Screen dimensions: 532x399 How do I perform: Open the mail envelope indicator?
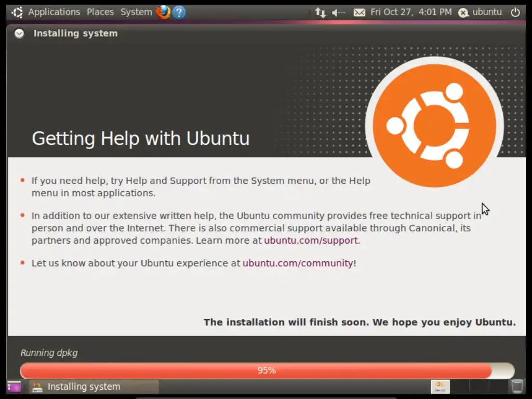pyautogui.click(x=360, y=12)
